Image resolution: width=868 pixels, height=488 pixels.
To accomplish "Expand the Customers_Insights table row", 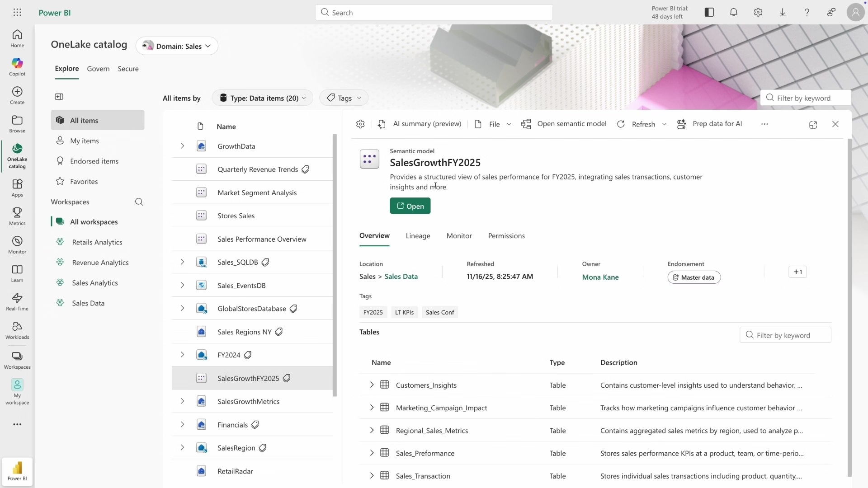I will point(372,385).
